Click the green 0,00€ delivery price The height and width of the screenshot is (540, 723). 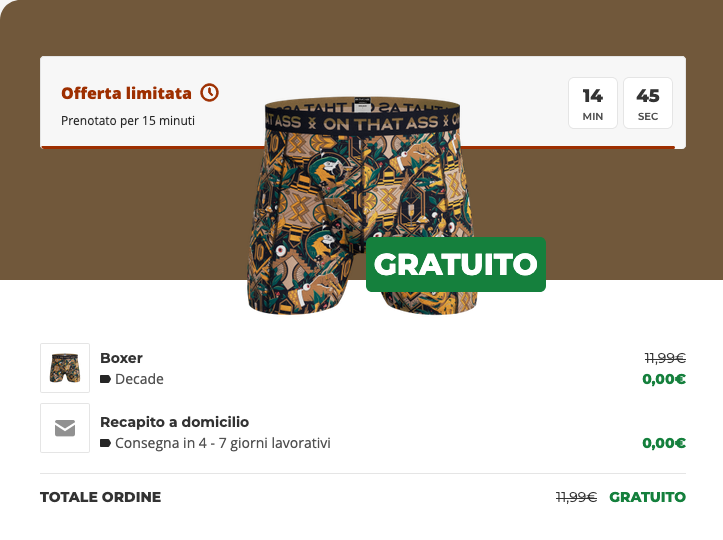point(664,443)
